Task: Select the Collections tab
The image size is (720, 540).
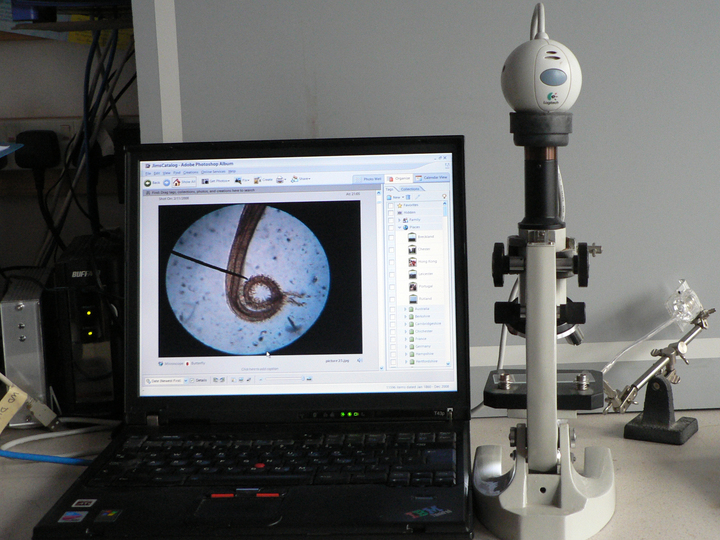Action: 410,189
